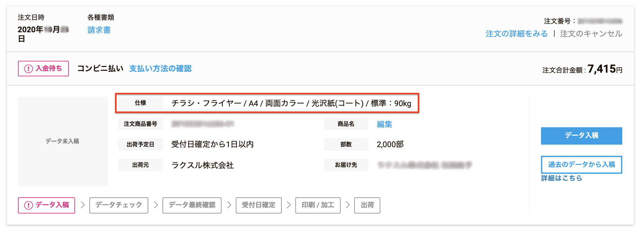
Task: Click 注文のキャンセル to cancel order
Action: [x=591, y=34]
